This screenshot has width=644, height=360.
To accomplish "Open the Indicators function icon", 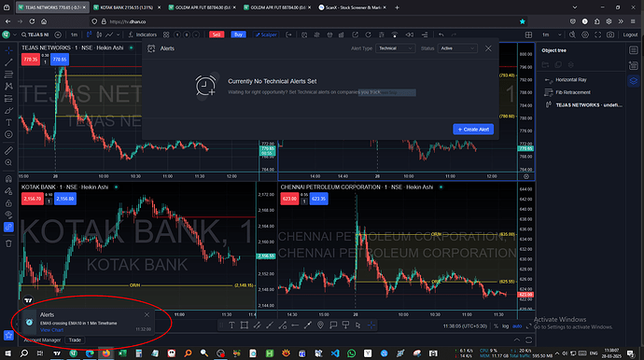I will [x=131, y=35].
